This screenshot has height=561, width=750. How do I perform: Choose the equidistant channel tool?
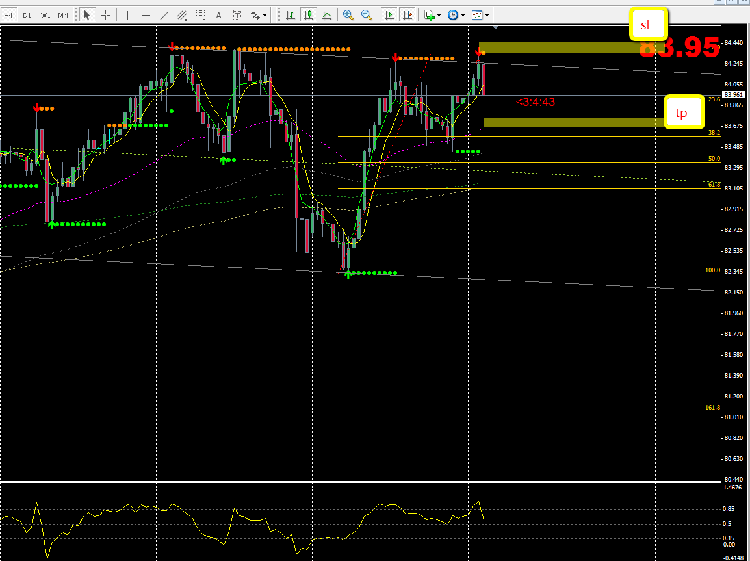click(x=182, y=15)
